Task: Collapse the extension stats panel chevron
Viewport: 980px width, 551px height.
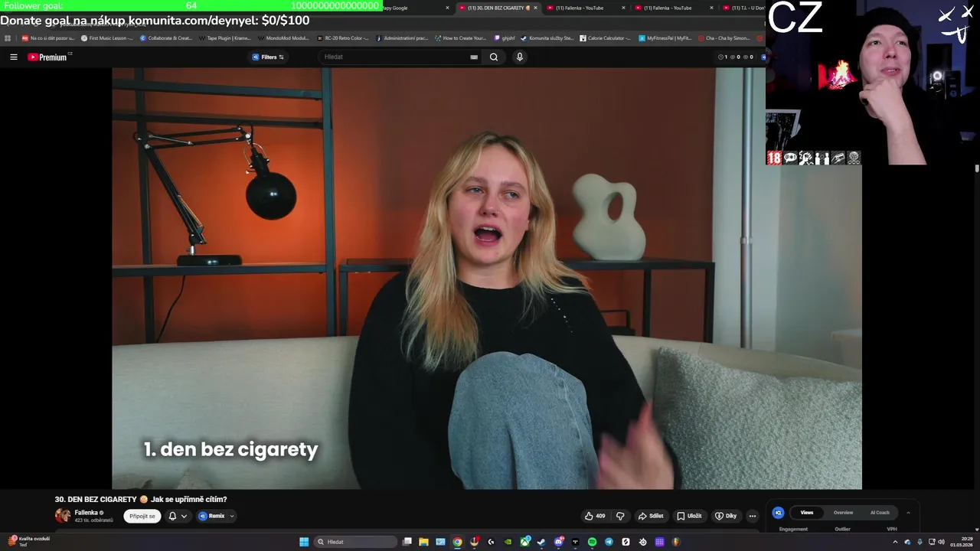Action: point(908,513)
